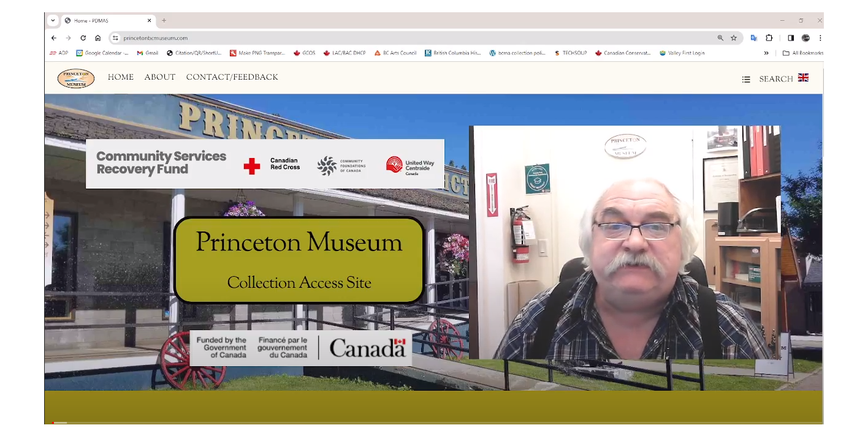Open Chrome's three-dot menu
Image resolution: width=868 pixels, height=436 pixels.
tap(820, 37)
